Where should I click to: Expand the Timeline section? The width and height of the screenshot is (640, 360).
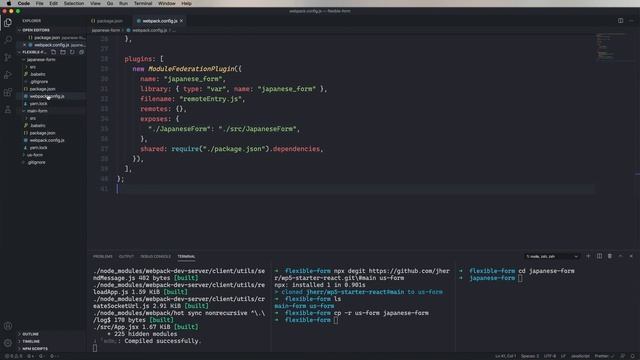[51, 341]
